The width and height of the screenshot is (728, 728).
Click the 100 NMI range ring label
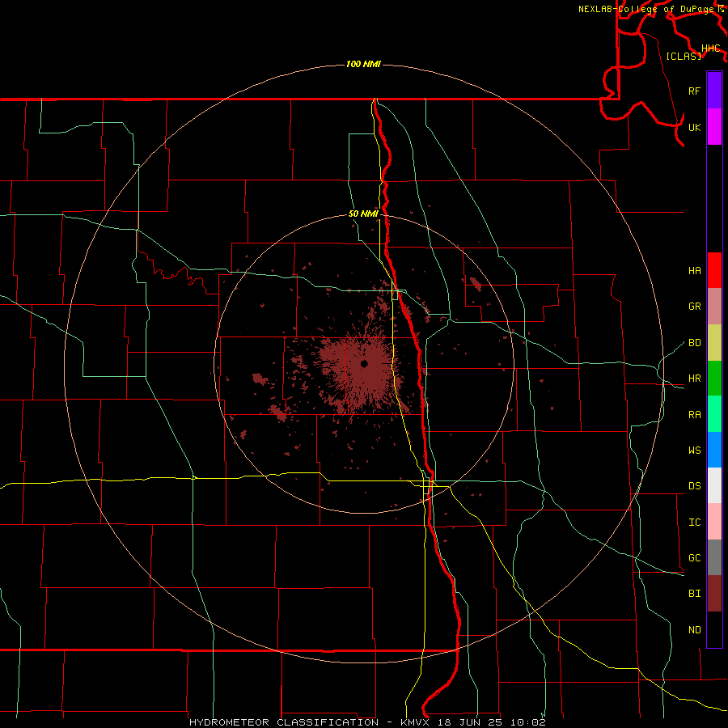coord(363,64)
